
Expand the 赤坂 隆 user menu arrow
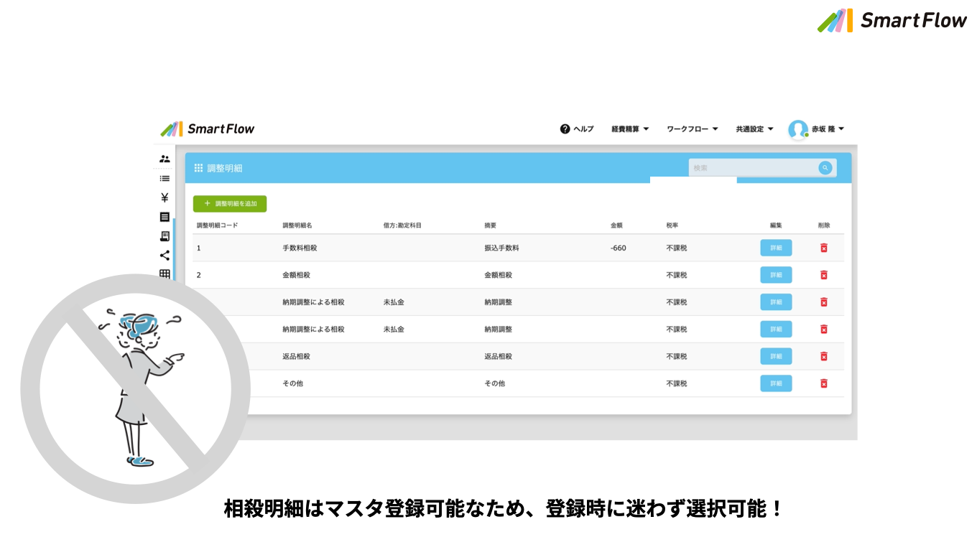841,129
